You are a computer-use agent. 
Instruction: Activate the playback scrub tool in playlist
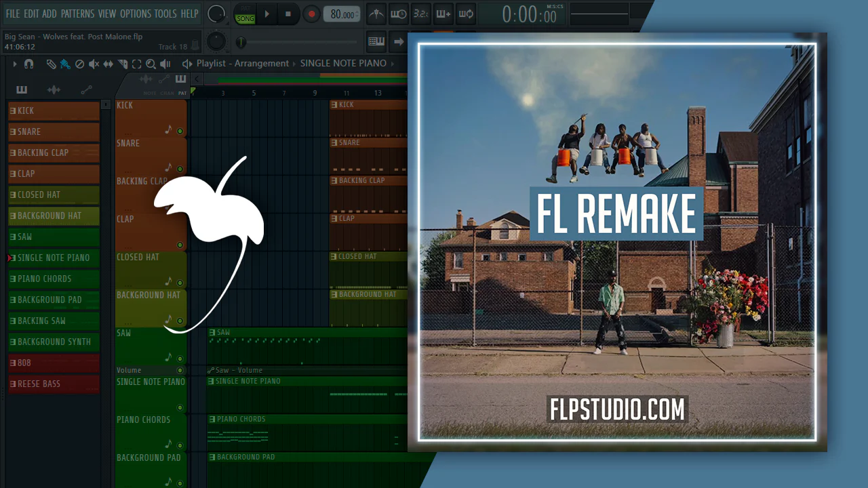165,64
